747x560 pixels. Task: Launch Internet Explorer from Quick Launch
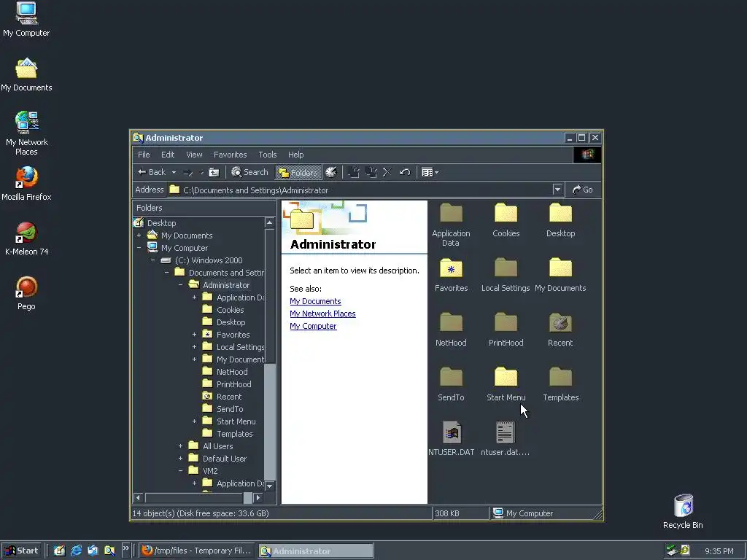76,551
